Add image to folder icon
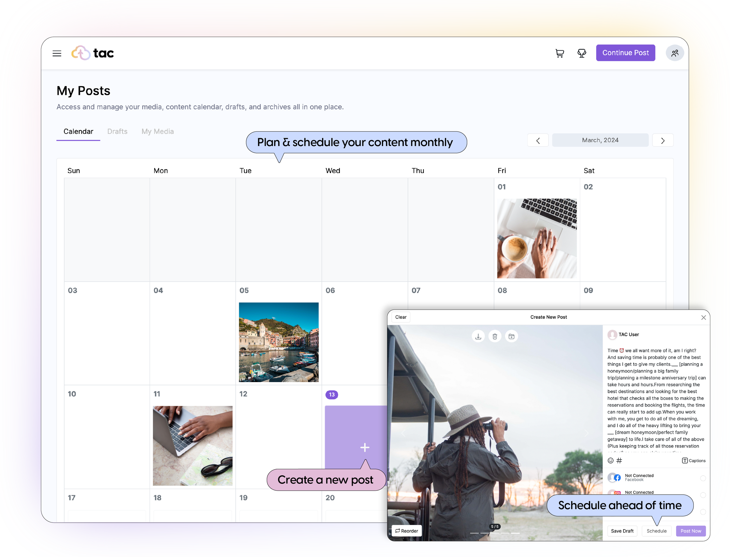 click(x=511, y=336)
